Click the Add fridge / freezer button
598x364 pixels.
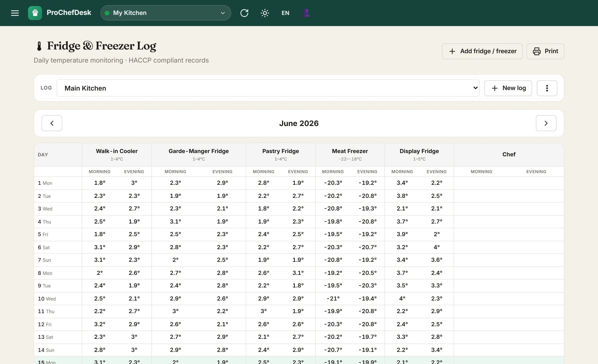[x=482, y=51]
